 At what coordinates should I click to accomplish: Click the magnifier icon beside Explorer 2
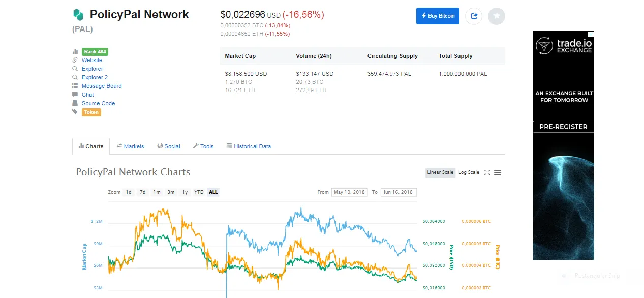(x=75, y=77)
